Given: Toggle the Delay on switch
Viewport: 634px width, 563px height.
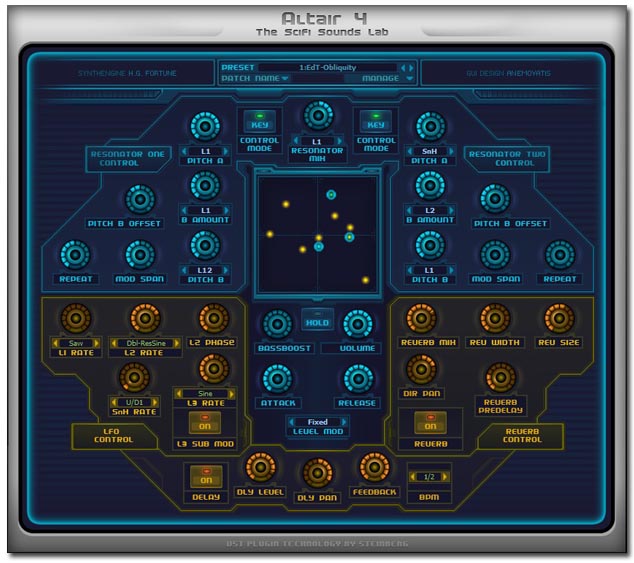Looking at the screenshot, I should pyautogui.click(x=206, y=476).
